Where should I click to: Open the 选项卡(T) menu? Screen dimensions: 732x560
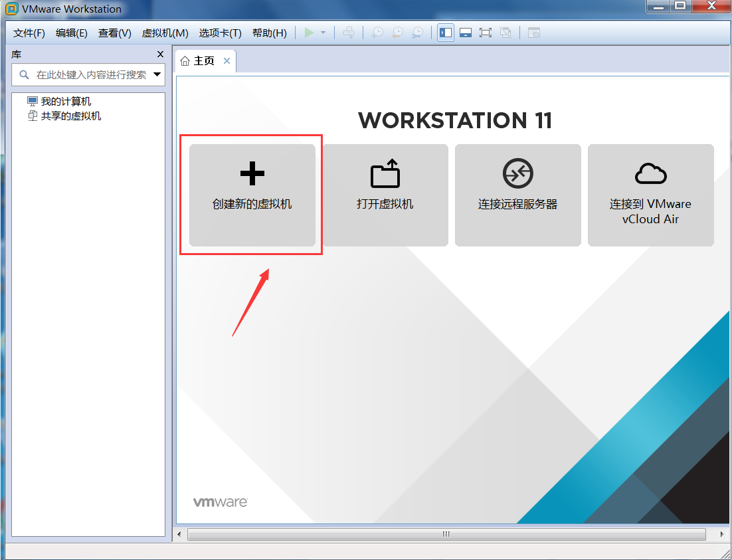(221, 33)
